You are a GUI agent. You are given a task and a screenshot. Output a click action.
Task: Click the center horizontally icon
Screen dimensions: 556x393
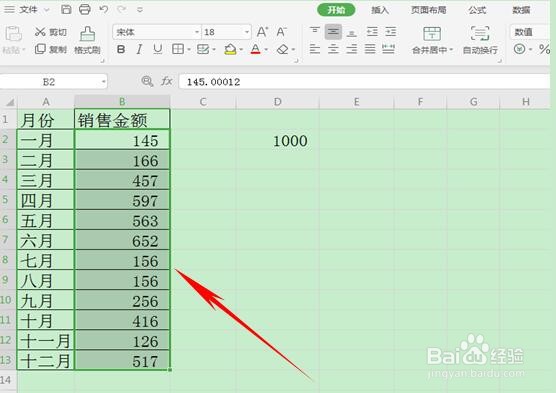pyautogui.click(x=333, y=49)
